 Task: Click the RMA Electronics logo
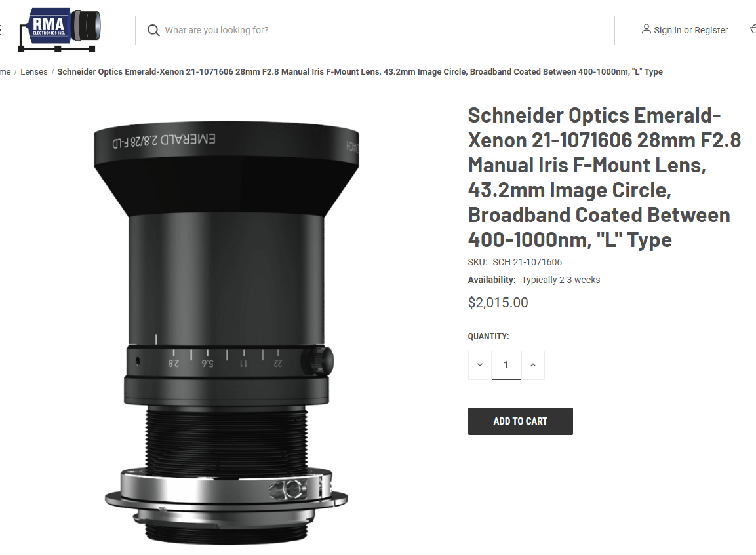59,30
